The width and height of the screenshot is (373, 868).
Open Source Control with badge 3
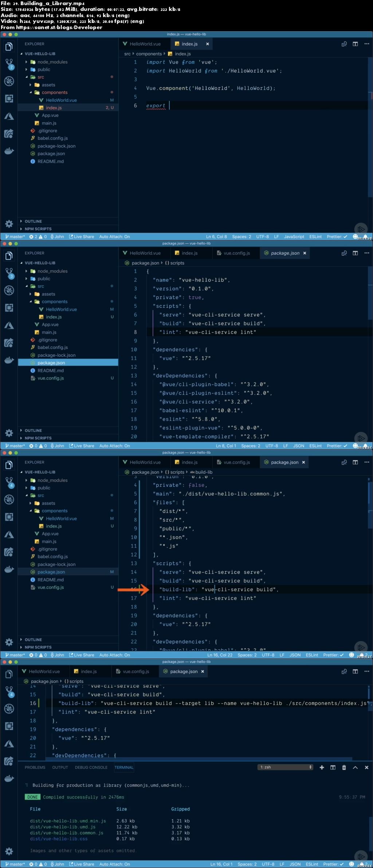(x=9, y=273)
